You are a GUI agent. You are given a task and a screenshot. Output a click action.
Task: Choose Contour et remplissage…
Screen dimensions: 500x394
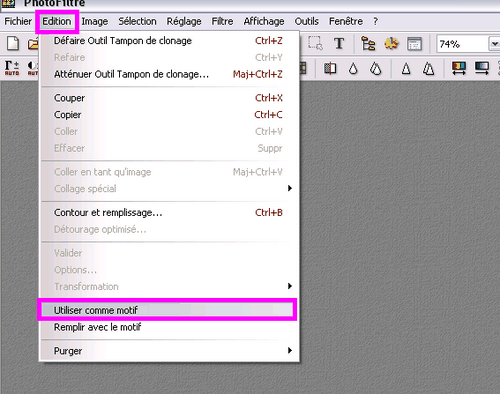(x=168, y=213)
